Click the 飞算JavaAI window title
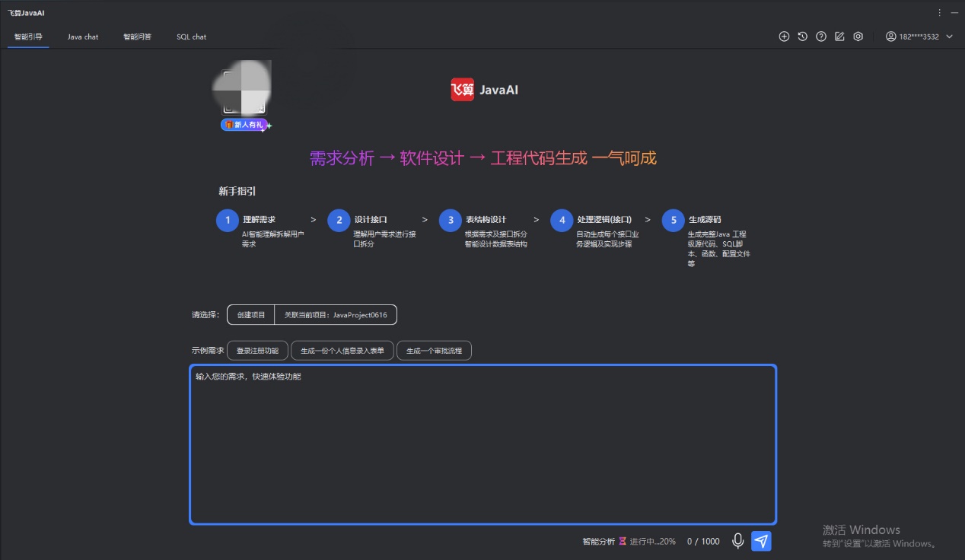Viewport: 965px width, 560px height. click(x=26, y=12)
